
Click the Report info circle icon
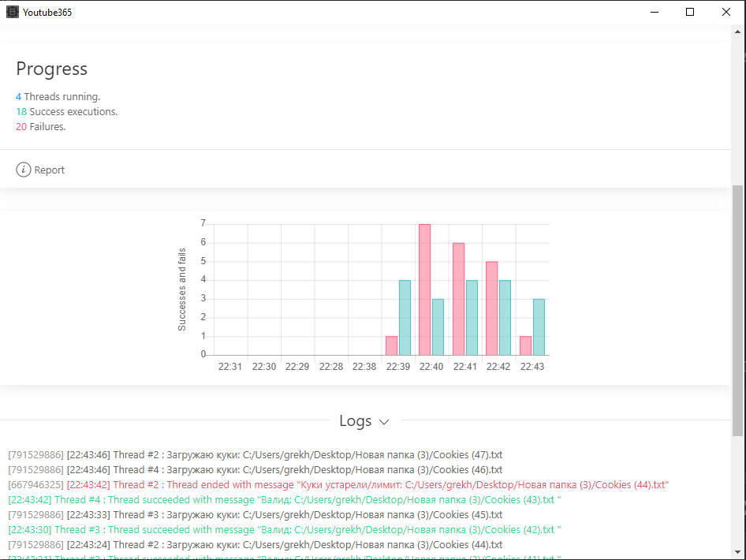[x=24, y=170]
